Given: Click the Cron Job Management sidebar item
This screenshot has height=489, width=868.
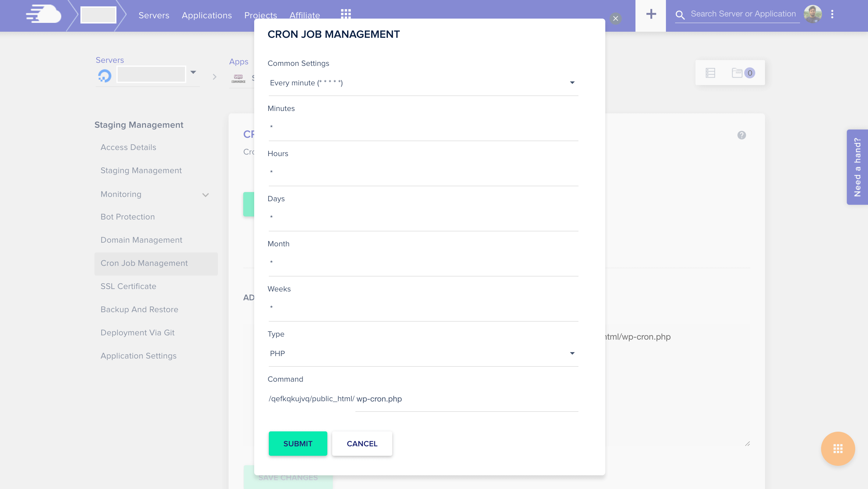Looking at the screenshot, I should pyautogui.click(x=144, y=263).
